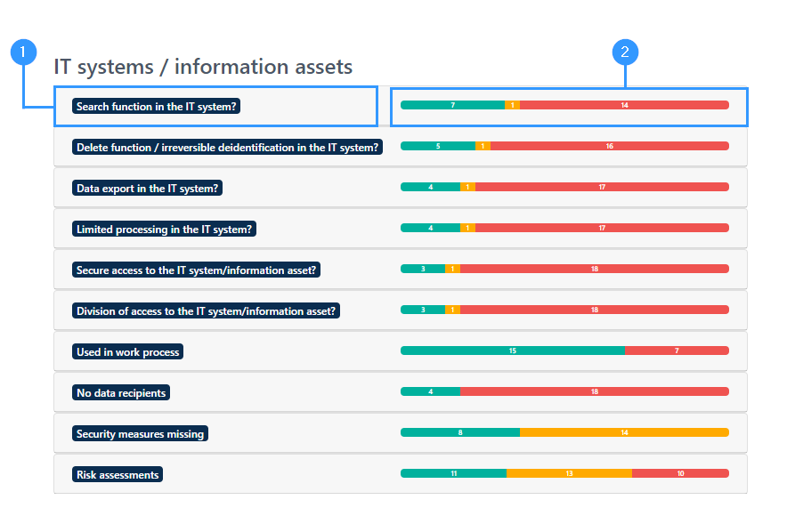This screenshot has height=532, width=795.
Task: Click red segment 18 in No data recipients bar
Action: pyautogui.click(x=595, y=392)
